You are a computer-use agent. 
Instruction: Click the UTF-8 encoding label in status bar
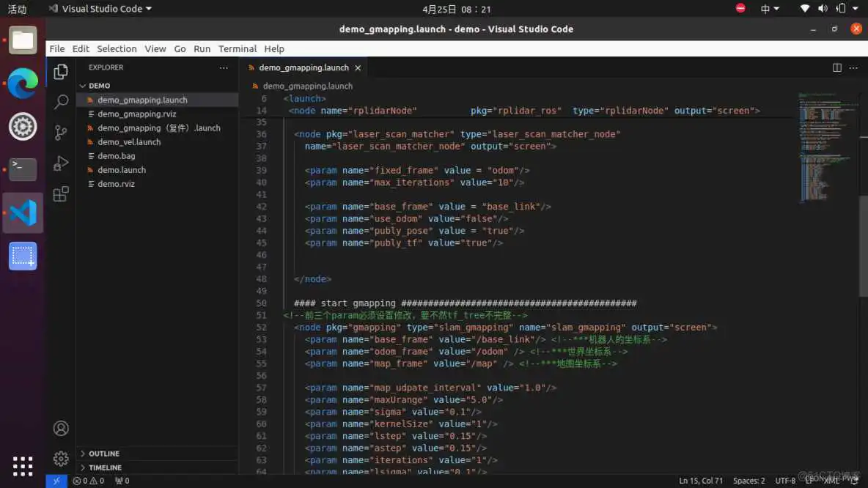click(785, 481)
